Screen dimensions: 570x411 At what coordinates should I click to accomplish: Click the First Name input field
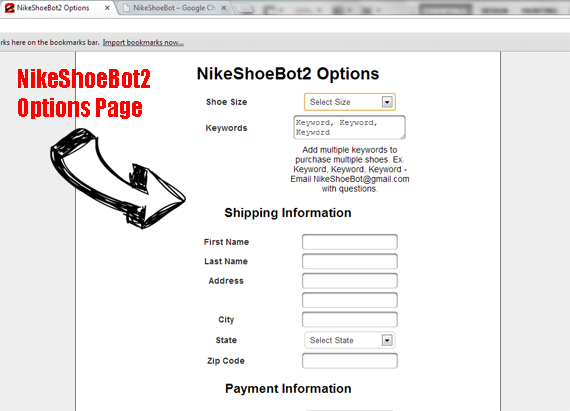coord(350,242)
